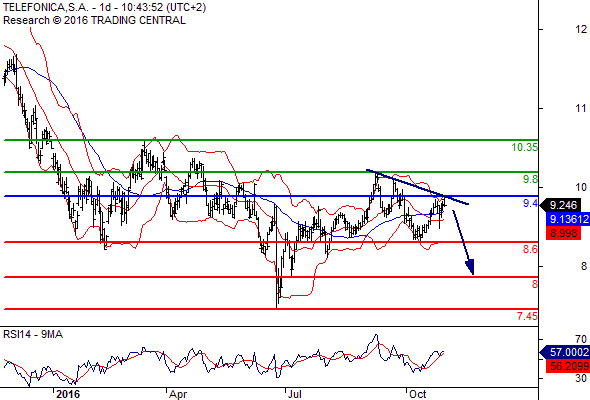Click the blue 9.4 pivot label
Image resolution: width=590 pixels, height=400 pixels.
pyautogui.click(x=531, y=204)
